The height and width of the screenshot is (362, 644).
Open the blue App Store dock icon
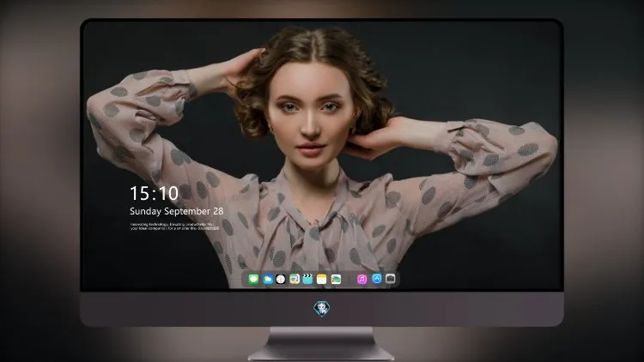point(377,279)
